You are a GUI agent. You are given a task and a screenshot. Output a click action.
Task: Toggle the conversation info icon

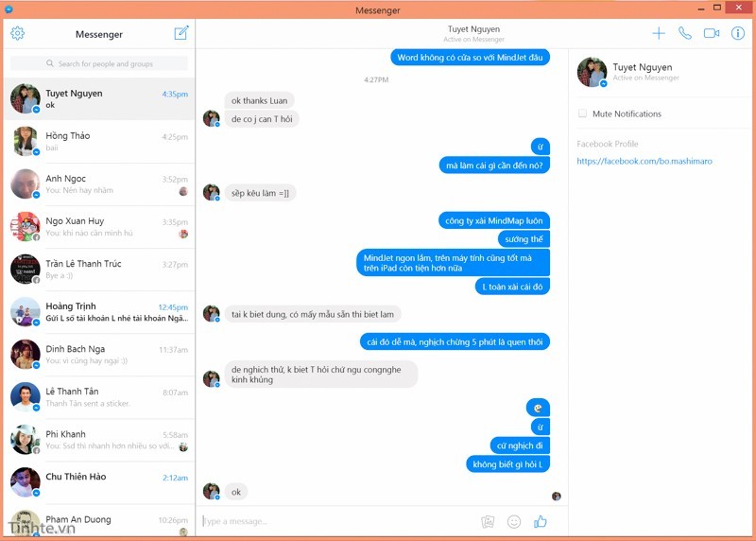[x=738, y=33]
